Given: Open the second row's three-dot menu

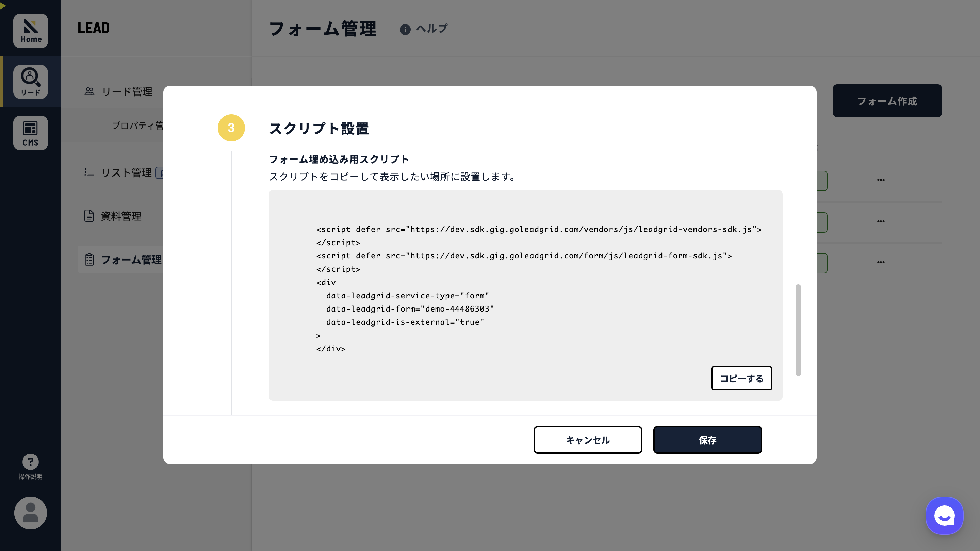Looking at the screenshot, I should (881, 221).
